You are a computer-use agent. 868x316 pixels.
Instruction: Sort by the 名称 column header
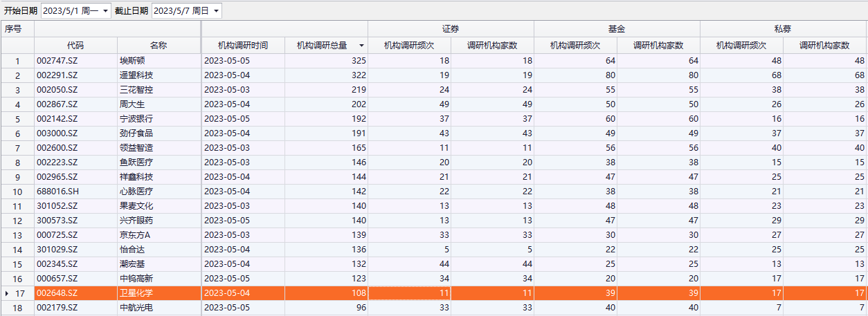point(159,46)
